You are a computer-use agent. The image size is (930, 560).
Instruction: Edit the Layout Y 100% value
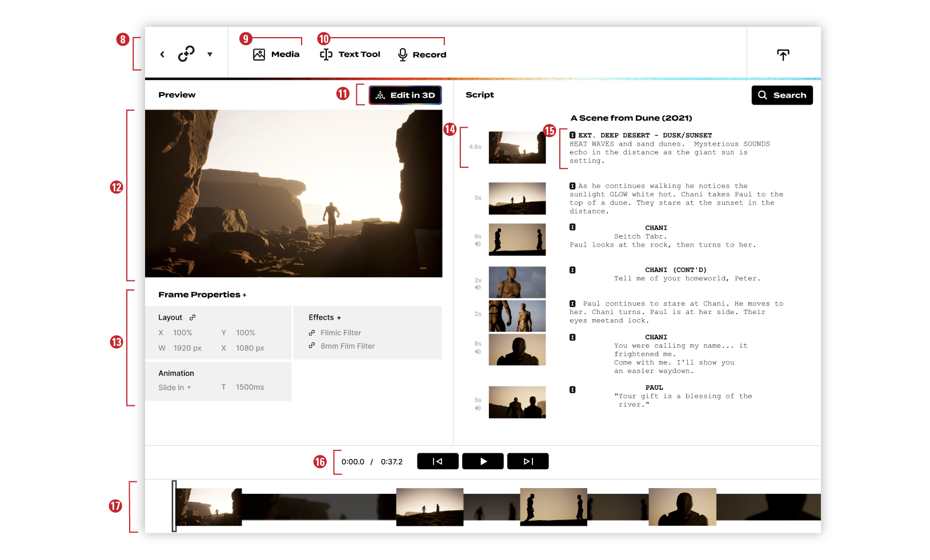pyautogui.click(x=246, y=333)
